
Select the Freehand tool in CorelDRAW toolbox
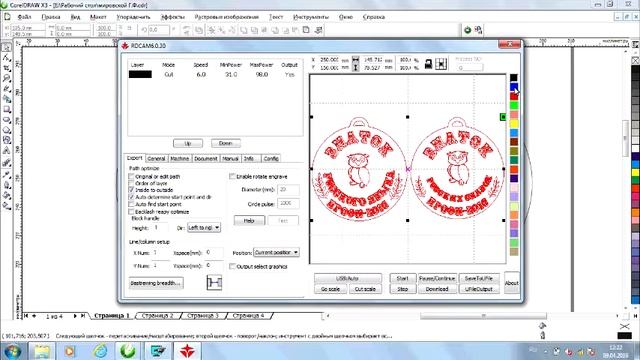pyautogui.click(x=7, y=89)
